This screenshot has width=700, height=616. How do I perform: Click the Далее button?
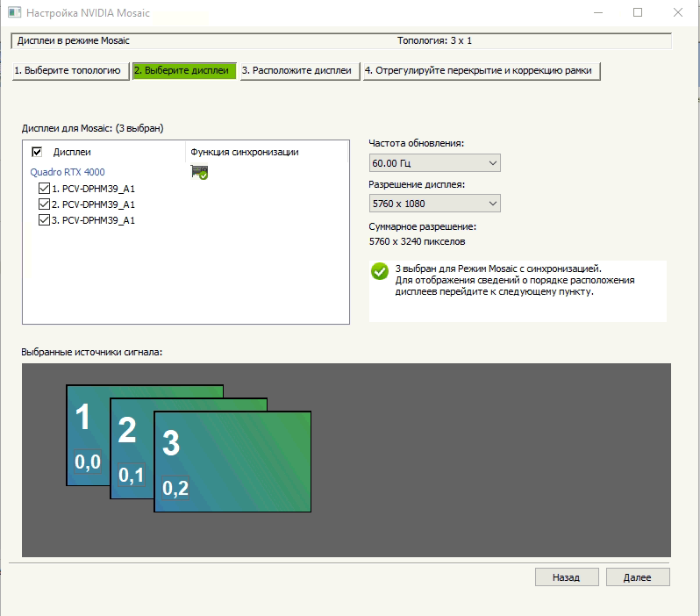(638, 577)
